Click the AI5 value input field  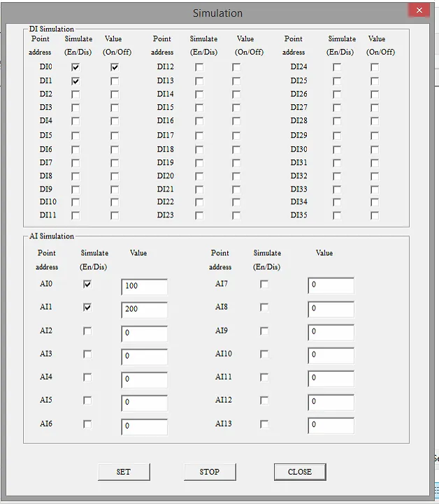pos(144,403)
